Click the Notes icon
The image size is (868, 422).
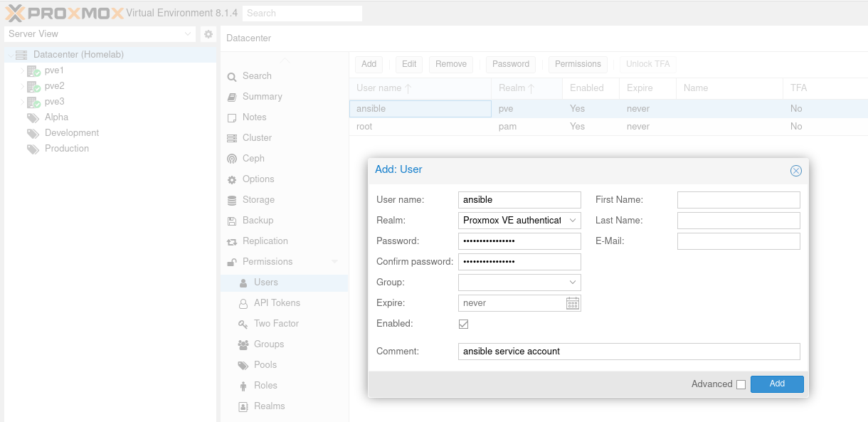pos(232,117)
